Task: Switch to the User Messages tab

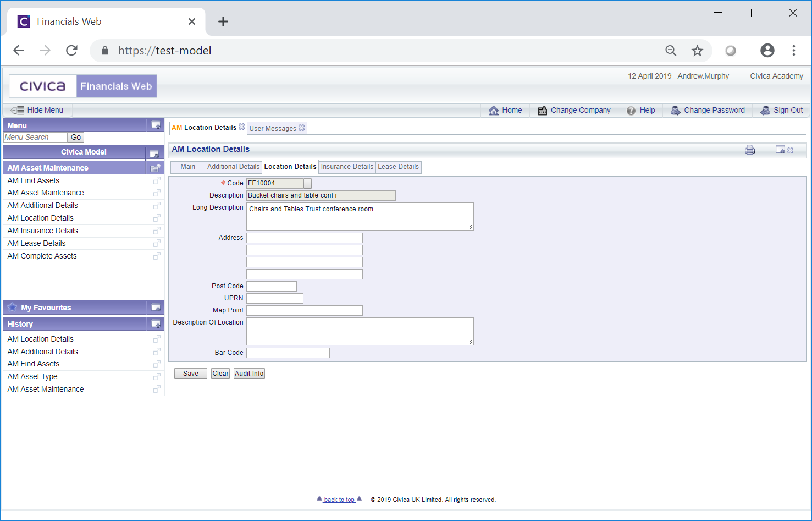Action: pyautogui.click(x=273, y=128)
